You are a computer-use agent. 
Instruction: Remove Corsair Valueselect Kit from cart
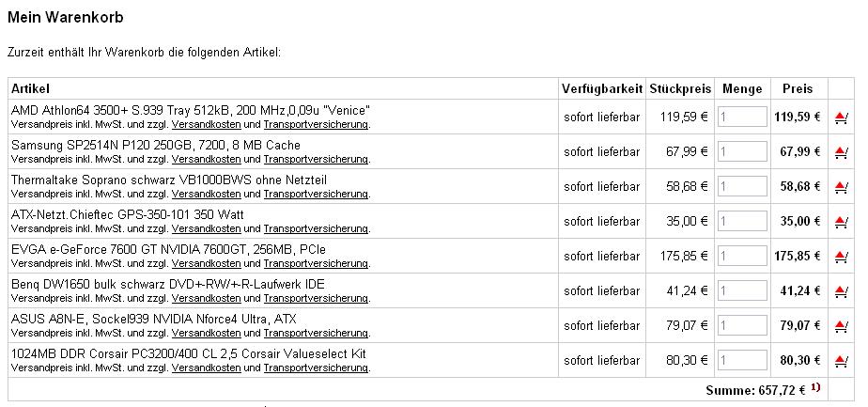(x=841, y=361)
